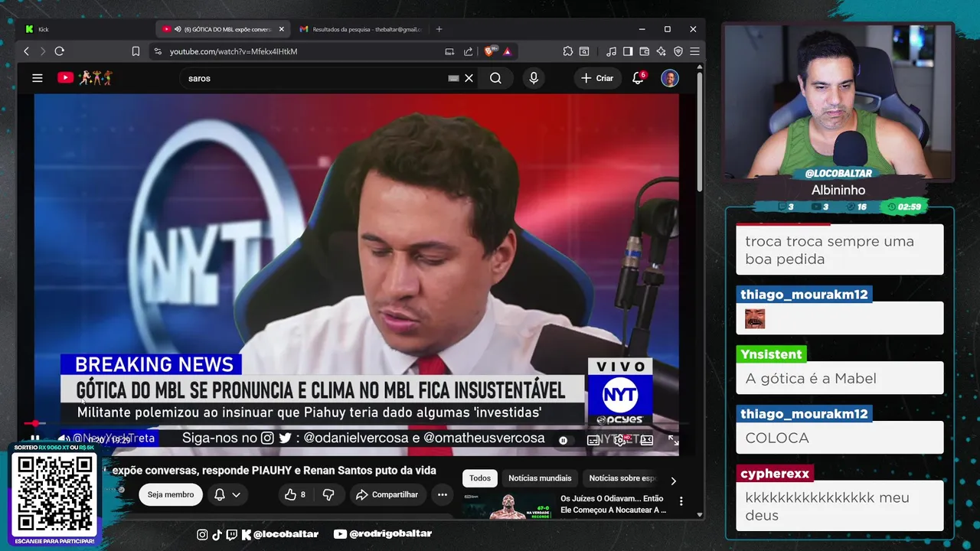Open a new browser tab

[x=439, y=29]
